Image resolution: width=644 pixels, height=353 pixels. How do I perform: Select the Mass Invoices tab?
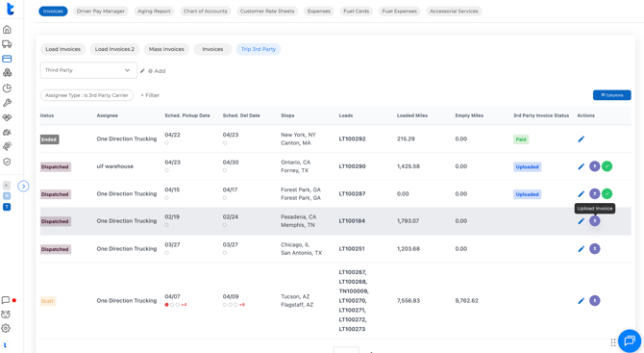(166, 49)
